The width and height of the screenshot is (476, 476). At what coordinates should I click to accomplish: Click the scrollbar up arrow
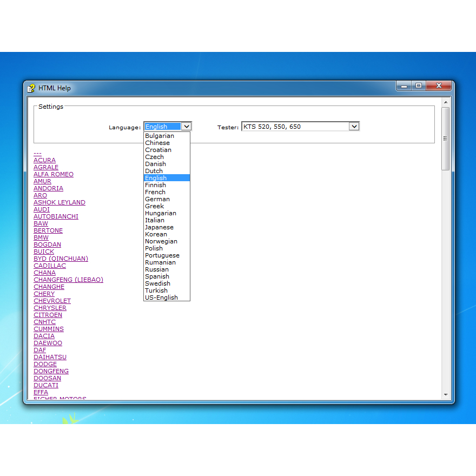446,102
